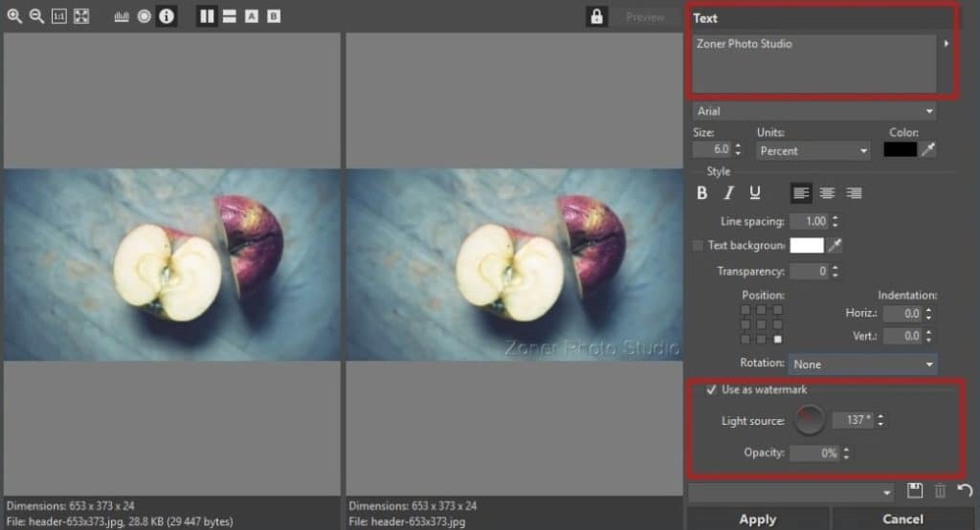The height and width of the screenshot is (530, 980).
Task: Disable the Use as watermark checkbox
Action: [x=710, y=390]
